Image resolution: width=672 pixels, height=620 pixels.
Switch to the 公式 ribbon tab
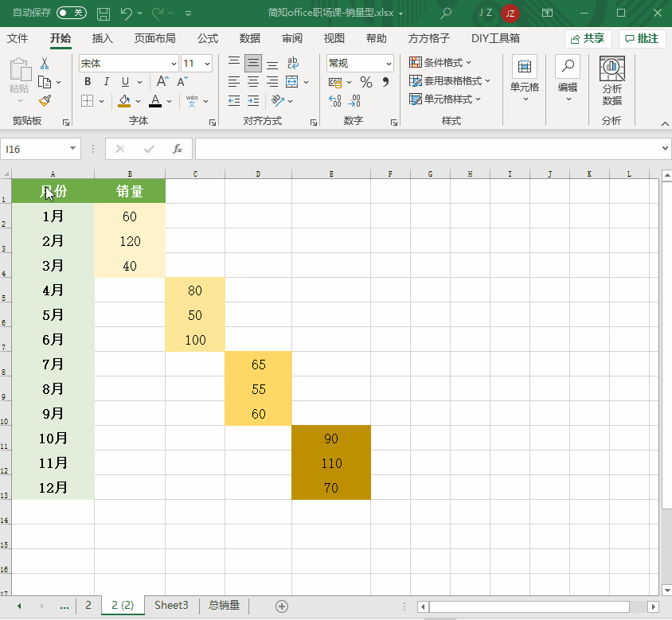208,38
